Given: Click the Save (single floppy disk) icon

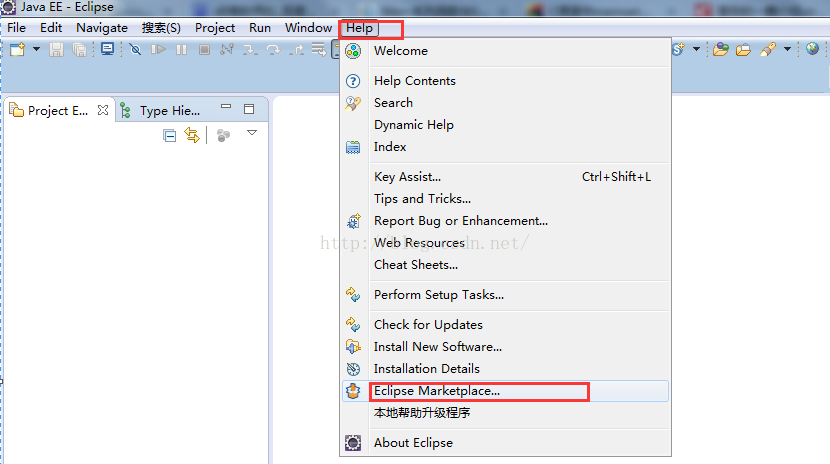Looking at the screenshot, I should (x=57, y=50).
